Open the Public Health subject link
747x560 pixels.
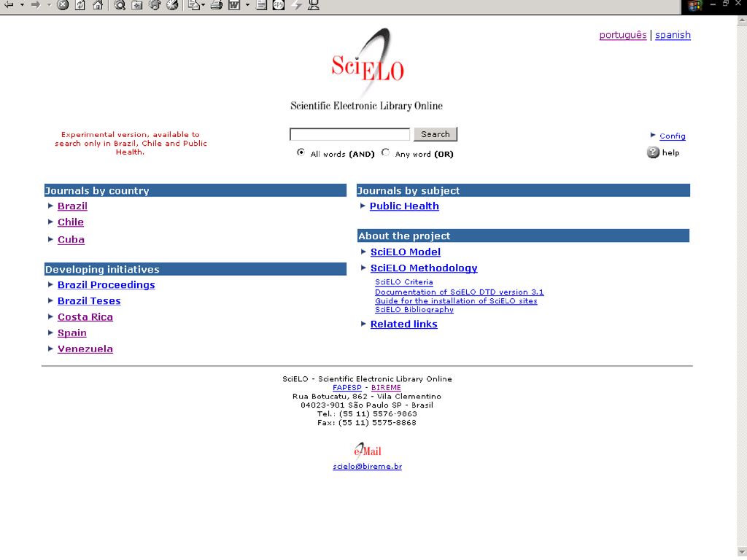coord(404,206)
